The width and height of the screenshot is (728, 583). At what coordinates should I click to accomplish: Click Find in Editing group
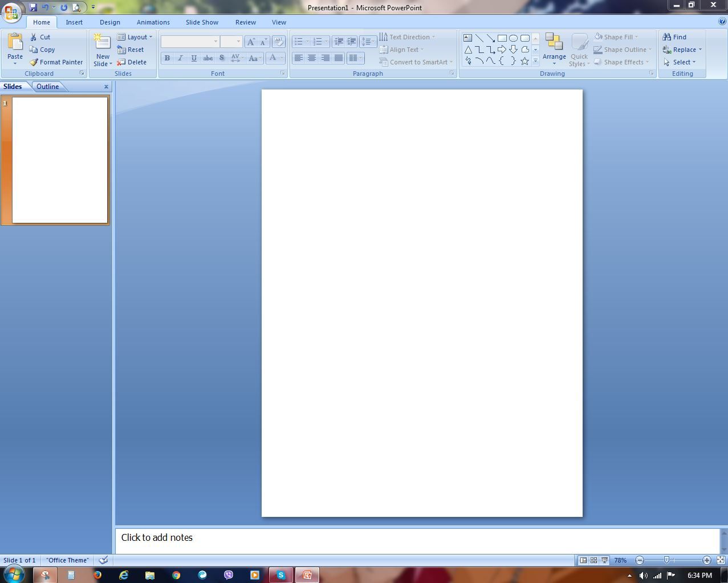(674, 37)
